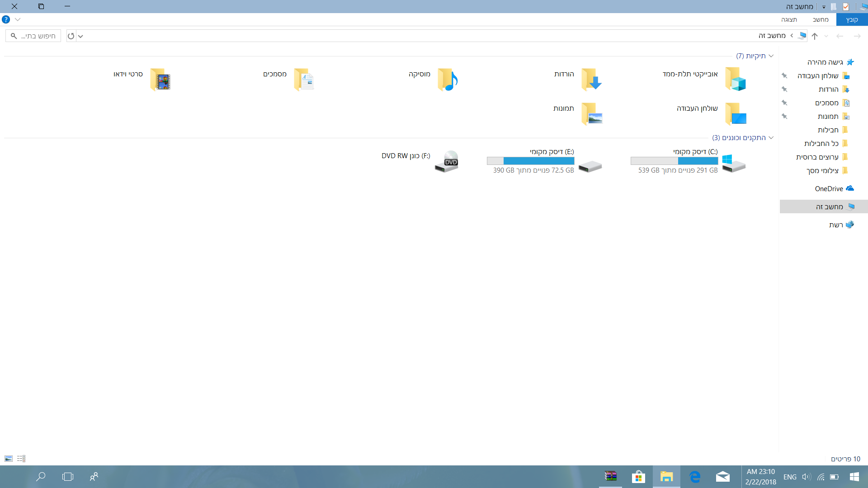The width and height of the screenshot is (868, 488).
Task: Select the שולחן העבודה folder in the main pane
Action: [712, 113]
